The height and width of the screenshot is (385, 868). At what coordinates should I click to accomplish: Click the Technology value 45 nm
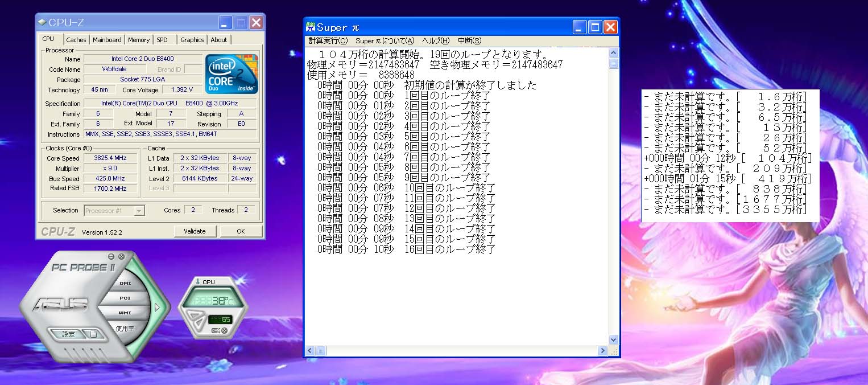pyautogui.click(x=100, y=90)
